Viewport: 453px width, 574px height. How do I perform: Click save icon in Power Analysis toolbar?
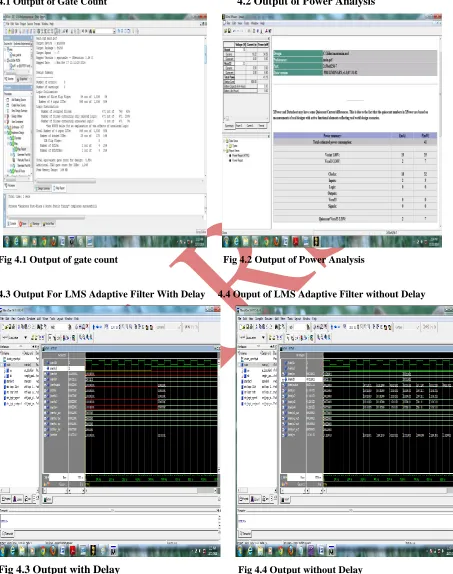[x=230, y=31]
